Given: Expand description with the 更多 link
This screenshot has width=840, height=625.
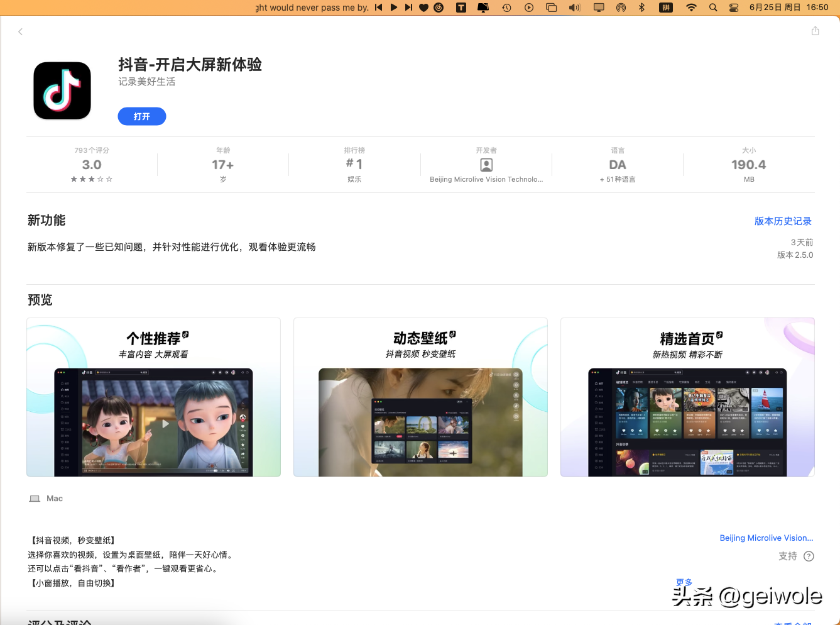Looking at the screenshot, I should [685, 582].
